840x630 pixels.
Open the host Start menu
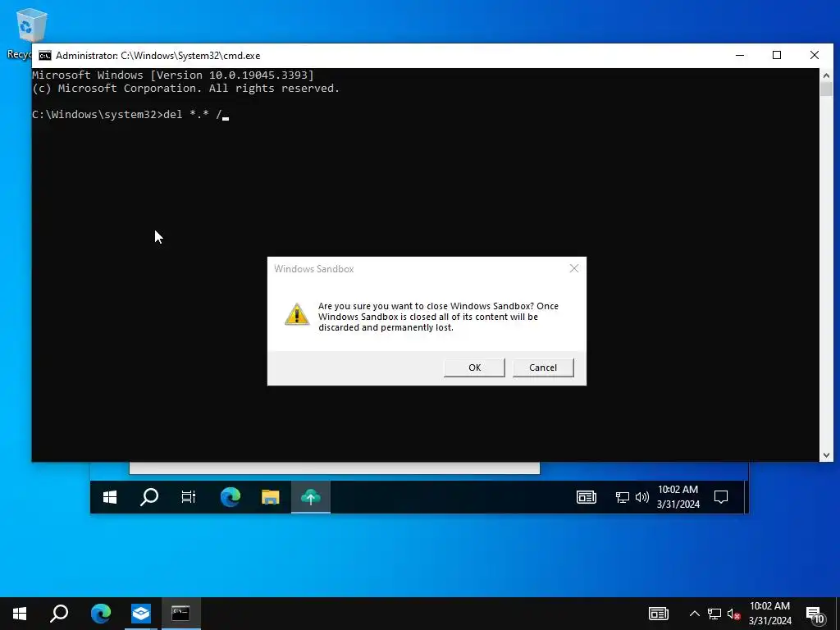click(x=20, y=614)
